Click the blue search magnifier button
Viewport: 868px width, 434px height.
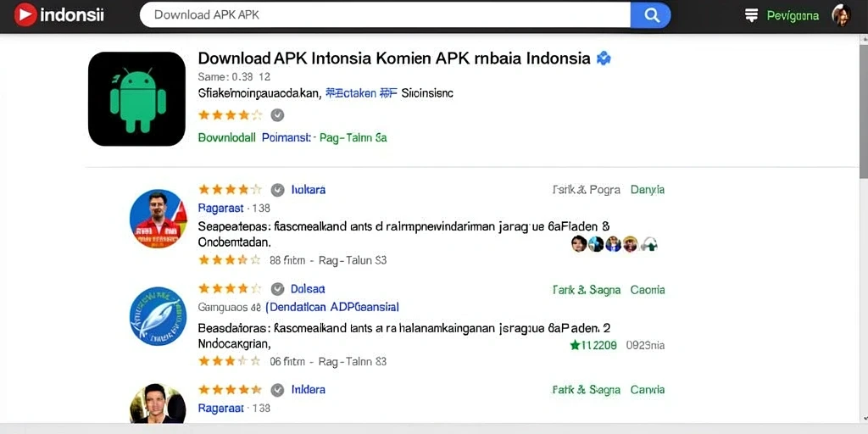pyautogui.click(x=650, y=15)
